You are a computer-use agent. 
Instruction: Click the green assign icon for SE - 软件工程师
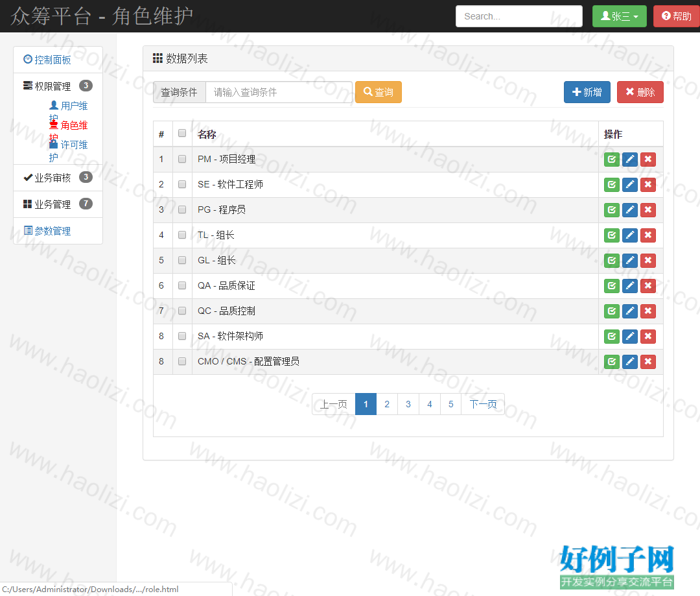[612, 185]
